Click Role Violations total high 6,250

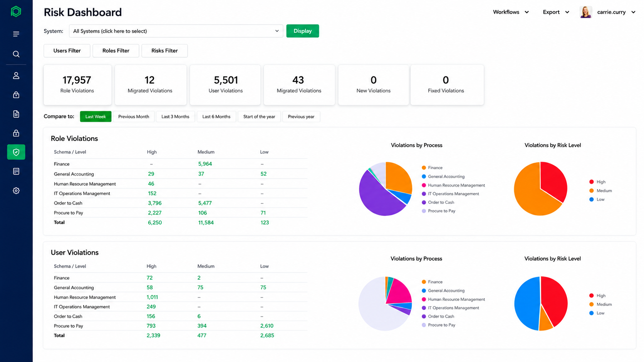[x=155, y=222]
